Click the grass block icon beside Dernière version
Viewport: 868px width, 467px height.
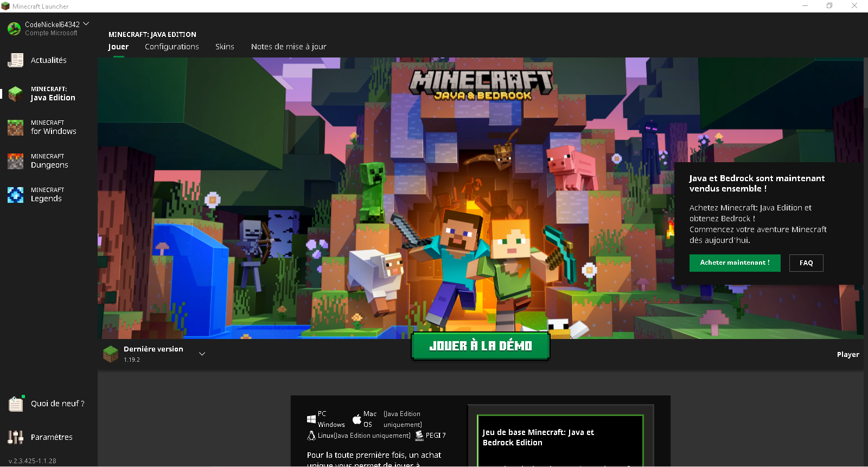111,354
